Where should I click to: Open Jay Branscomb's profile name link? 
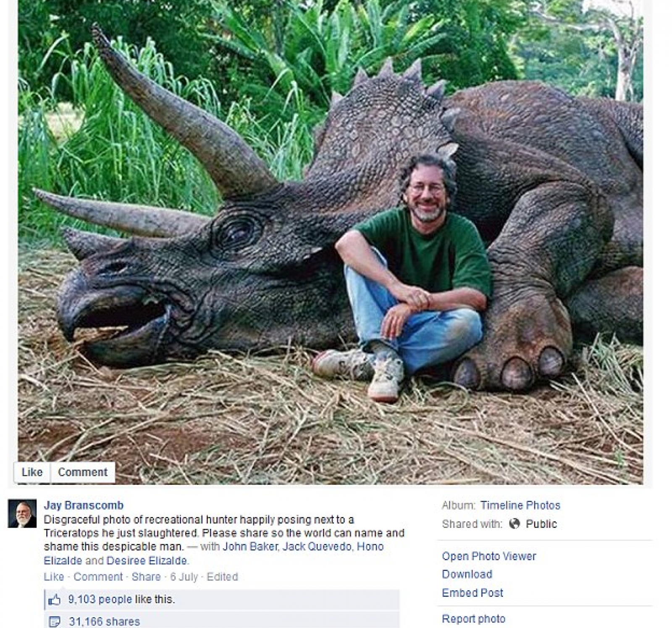coord(84,505)
